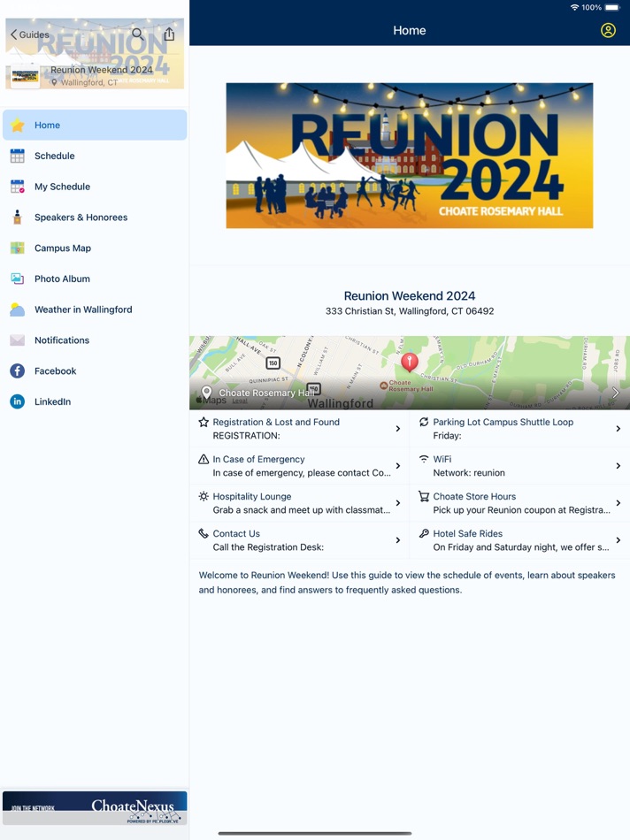Tap the star icon beside Registration
Image resolution: width=630 pixels, height=840 pixels.
click(x=204, y=422)
